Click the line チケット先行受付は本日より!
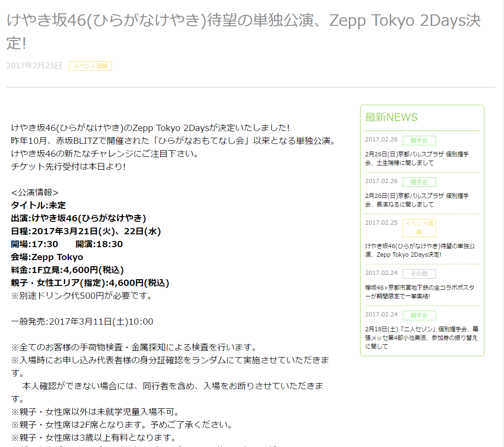 tap(68, 166)
